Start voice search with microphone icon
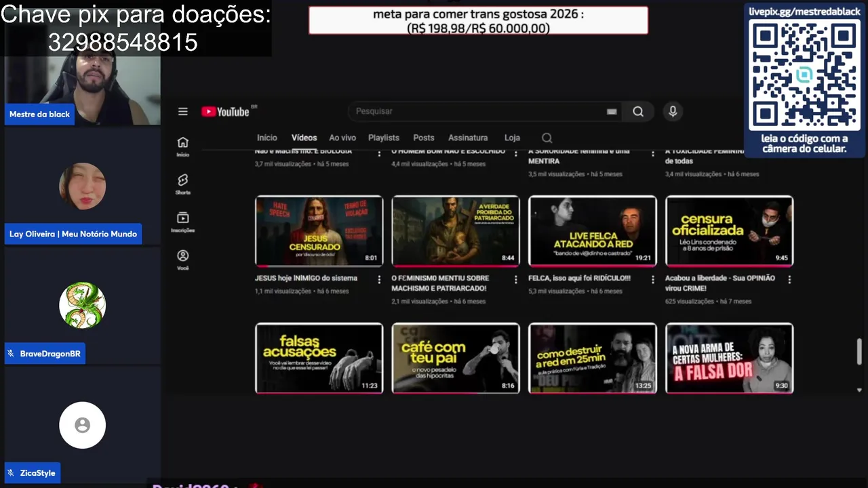The image size is (868, 488). [673, 112]
